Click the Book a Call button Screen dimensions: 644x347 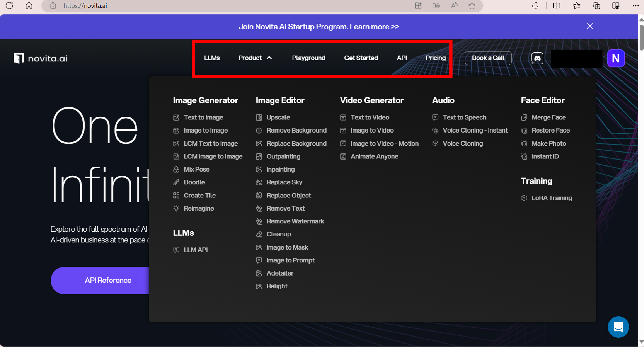coord(488,58)
